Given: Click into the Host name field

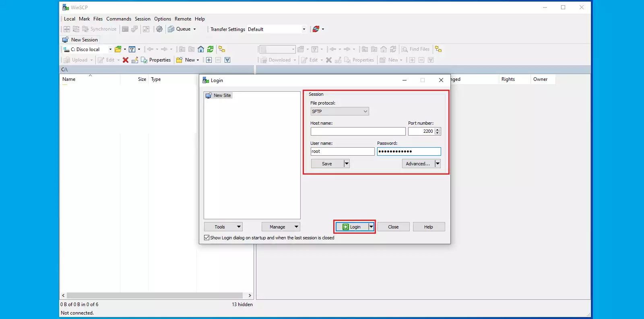Looking at the screenshot, I should (358, 132).
